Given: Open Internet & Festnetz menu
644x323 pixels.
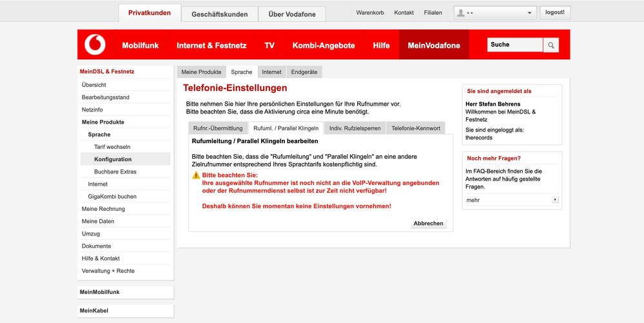Looking at the screenshot, I should [x=211, y=45].
